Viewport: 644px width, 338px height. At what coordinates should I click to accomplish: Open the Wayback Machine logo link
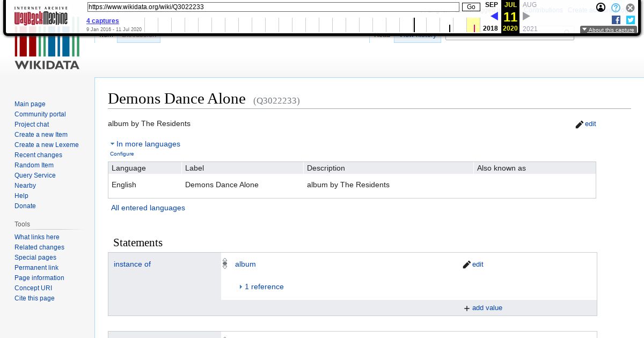[x=41, y=16]
